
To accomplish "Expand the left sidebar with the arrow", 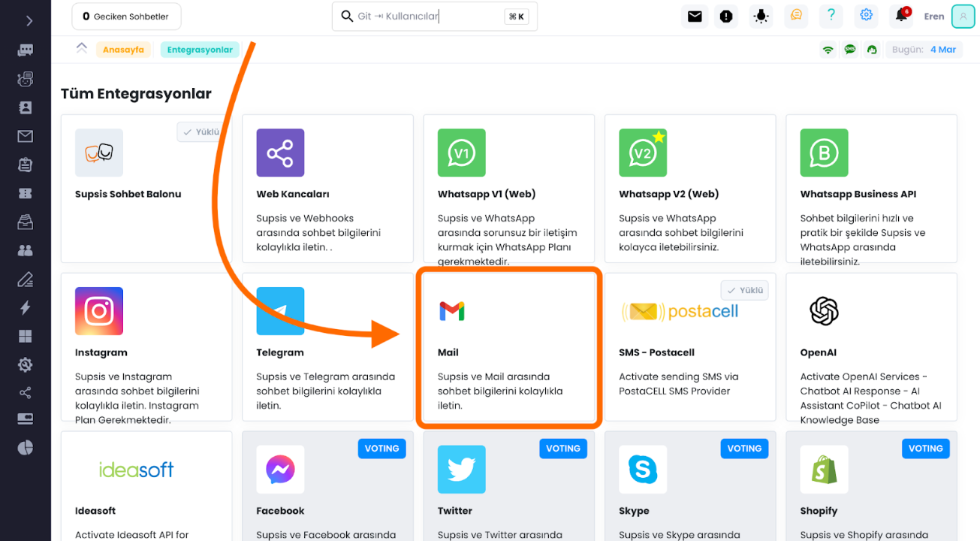I will click(29, 21).
